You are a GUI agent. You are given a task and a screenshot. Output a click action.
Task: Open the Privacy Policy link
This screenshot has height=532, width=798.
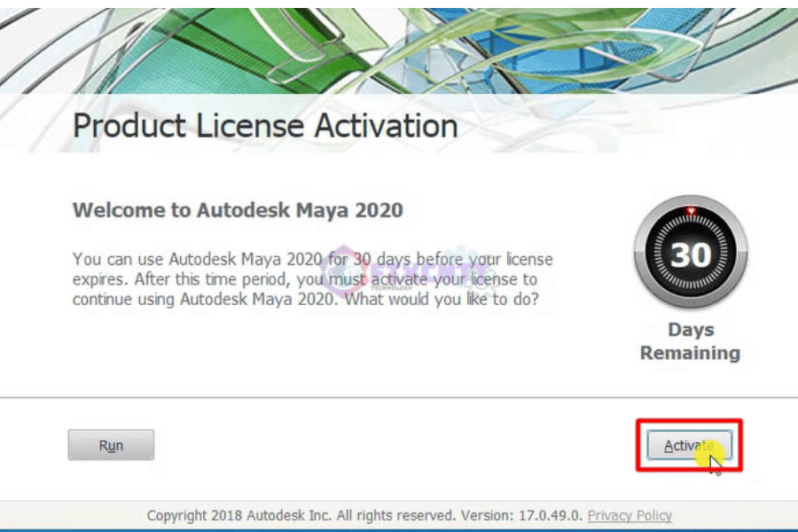point(630,515)
